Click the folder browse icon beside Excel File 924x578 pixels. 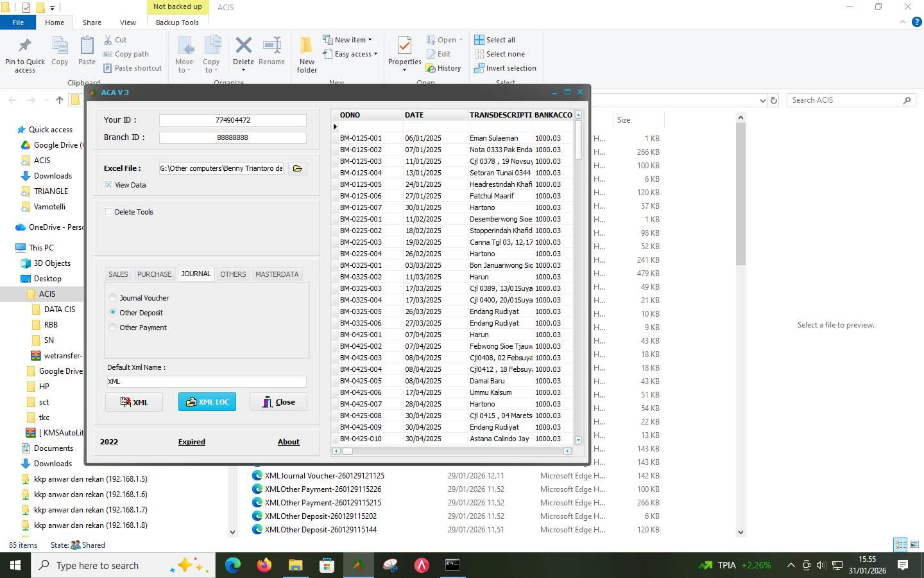coord(297,168)
